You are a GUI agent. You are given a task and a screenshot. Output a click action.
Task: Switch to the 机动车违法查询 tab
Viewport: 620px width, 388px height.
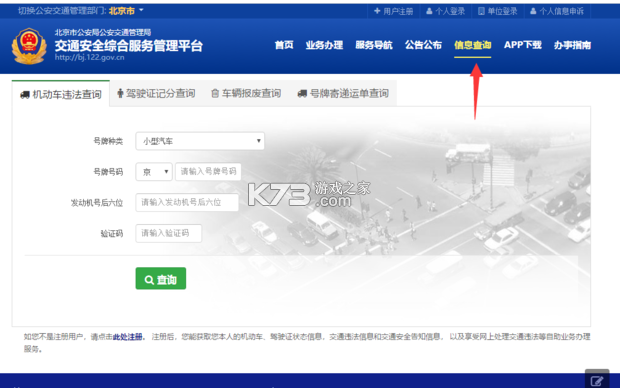[61, 94]
